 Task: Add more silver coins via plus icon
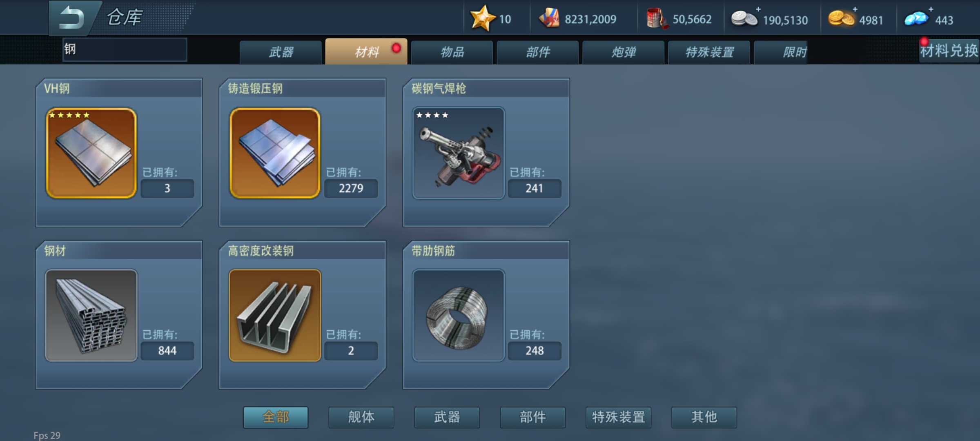point(758,9)
